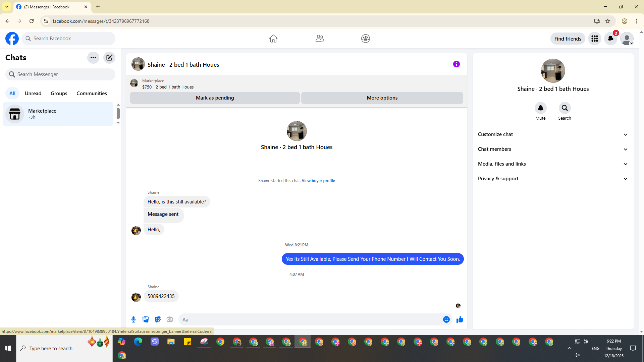Click the listing thumbnail in the right panel
This screenshot has height=362, width=644.
553,71
